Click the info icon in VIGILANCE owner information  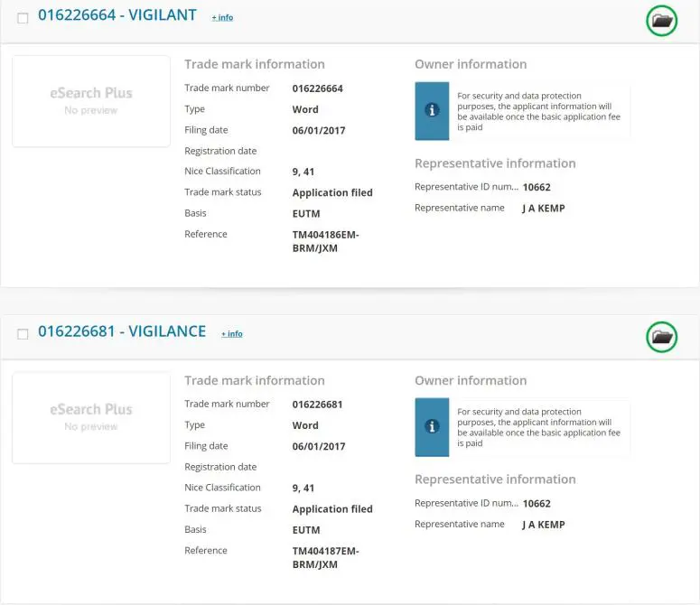(x=432, y=426)
